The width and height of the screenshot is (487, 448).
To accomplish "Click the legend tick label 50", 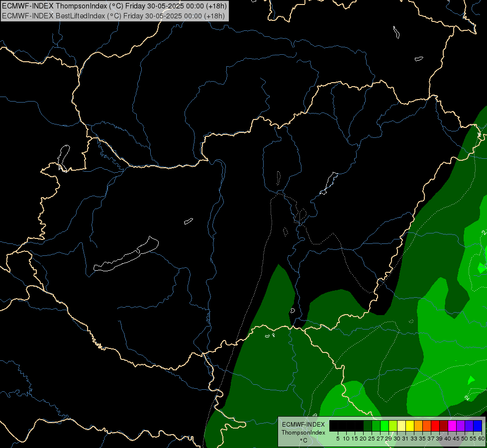I will 465,439.
